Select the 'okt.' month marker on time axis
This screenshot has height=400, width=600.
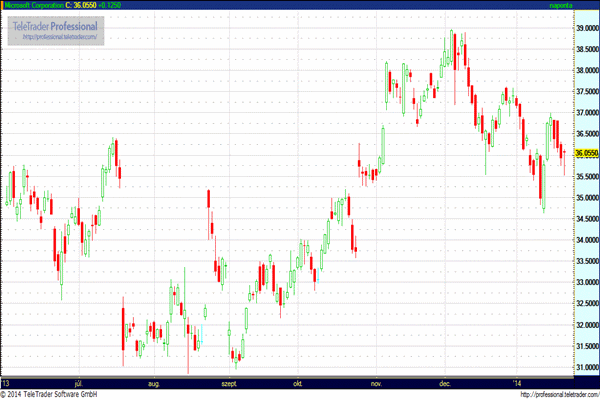click(298, 383)
